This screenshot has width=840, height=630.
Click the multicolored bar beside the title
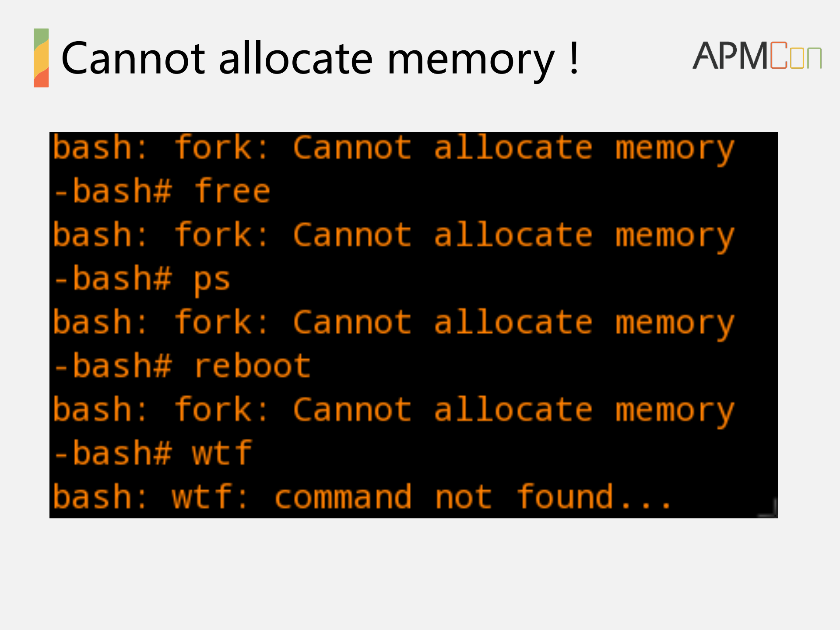[x=41, y=58]
